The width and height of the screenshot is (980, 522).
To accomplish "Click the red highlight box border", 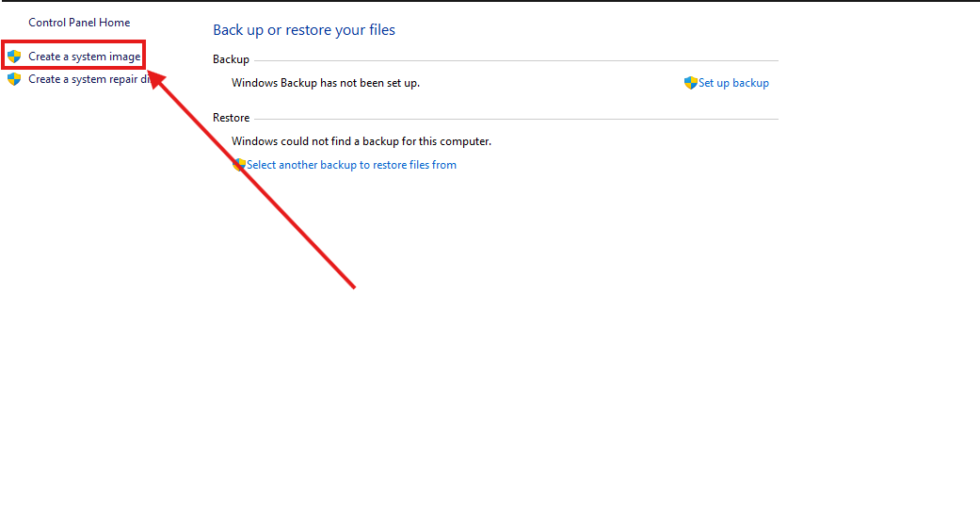I will point(73,42).
